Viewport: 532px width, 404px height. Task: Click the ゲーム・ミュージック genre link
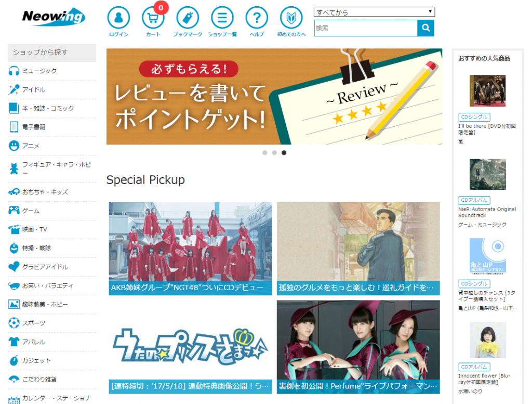[482, 225]
